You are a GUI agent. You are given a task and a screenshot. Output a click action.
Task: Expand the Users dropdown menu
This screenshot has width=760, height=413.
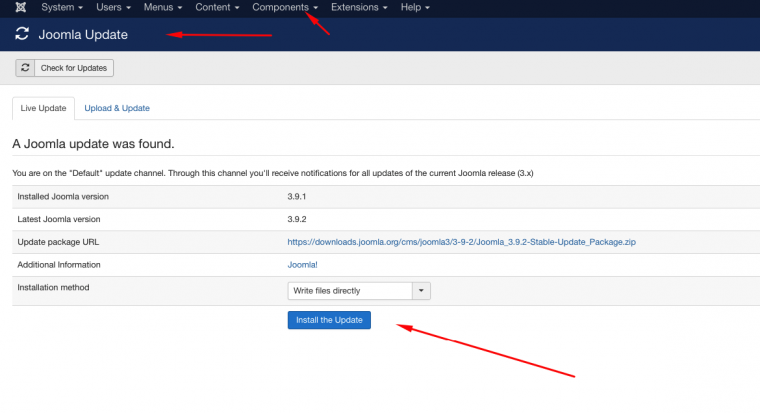113,8
